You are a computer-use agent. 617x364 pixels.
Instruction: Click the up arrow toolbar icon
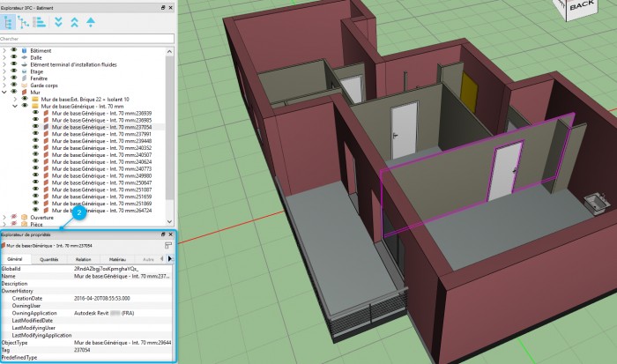point(91,22)
